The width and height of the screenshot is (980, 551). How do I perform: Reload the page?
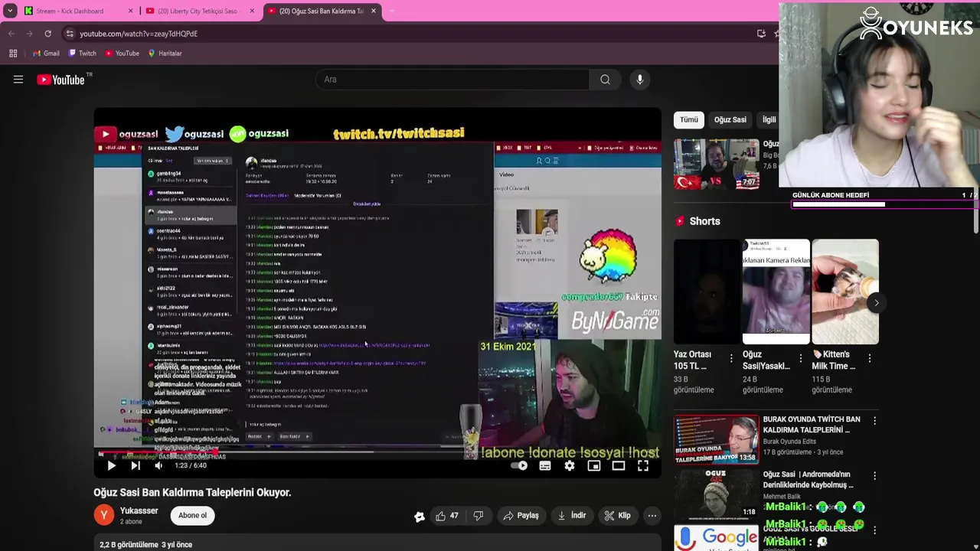pos(47,34)
